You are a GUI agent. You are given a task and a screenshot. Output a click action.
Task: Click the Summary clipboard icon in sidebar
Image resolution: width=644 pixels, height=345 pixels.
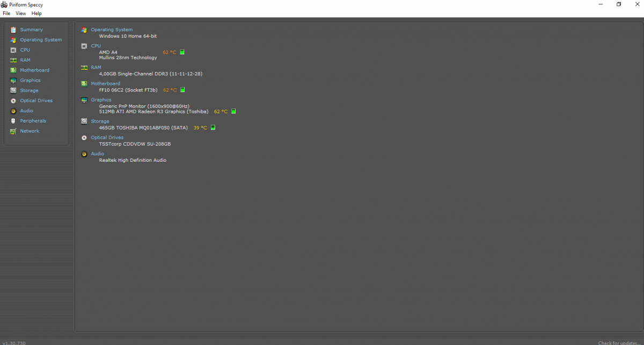(x=13, y=30)
